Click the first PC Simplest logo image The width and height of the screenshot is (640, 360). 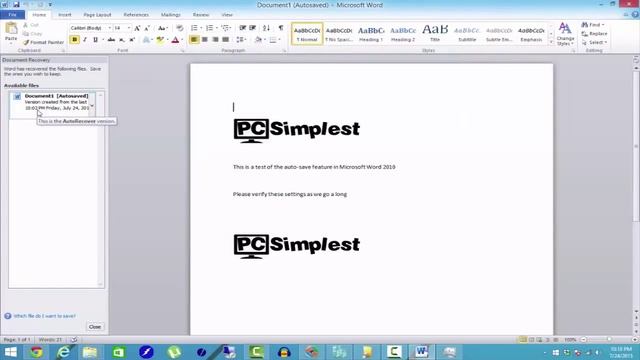(297, 130)
